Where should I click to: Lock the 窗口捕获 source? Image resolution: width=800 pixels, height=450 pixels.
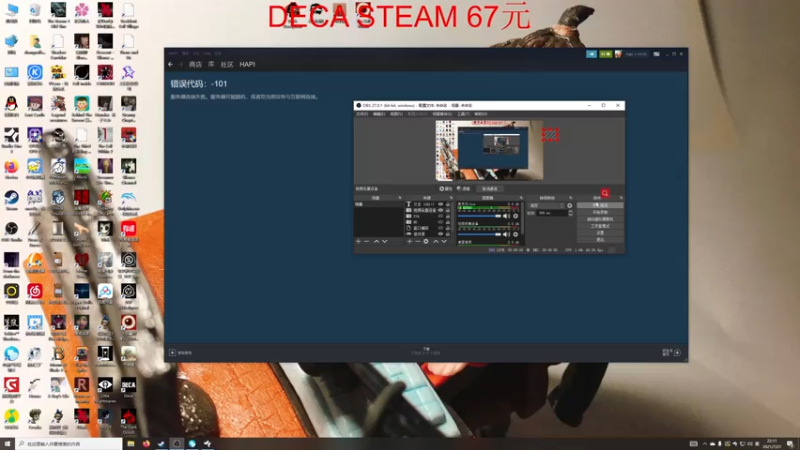coord(448,228)
